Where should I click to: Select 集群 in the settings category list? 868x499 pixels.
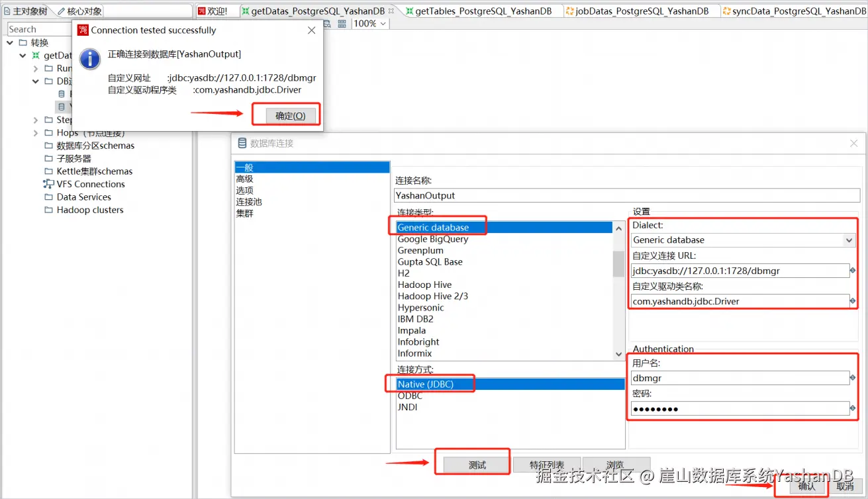click(x=312, y=213)
